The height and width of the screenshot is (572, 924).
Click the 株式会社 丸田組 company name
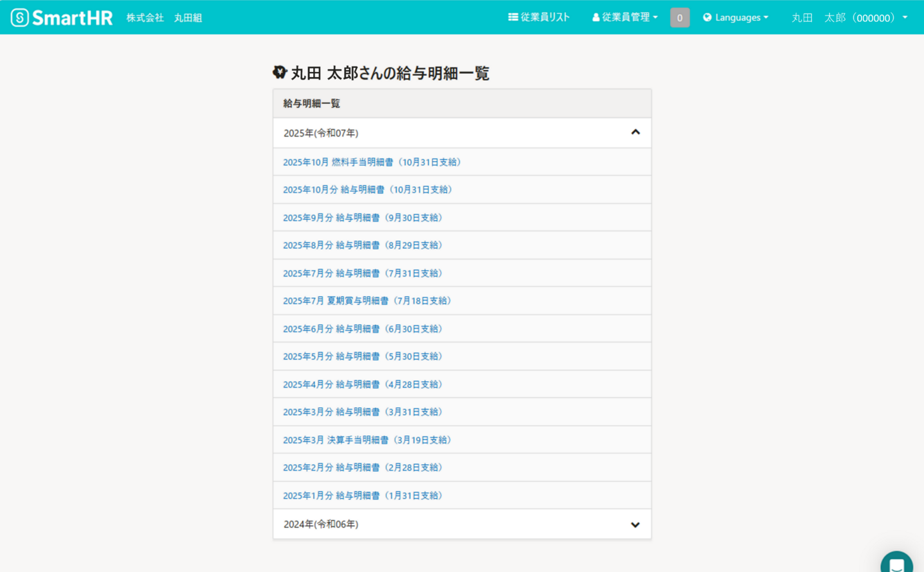point(164,18)
